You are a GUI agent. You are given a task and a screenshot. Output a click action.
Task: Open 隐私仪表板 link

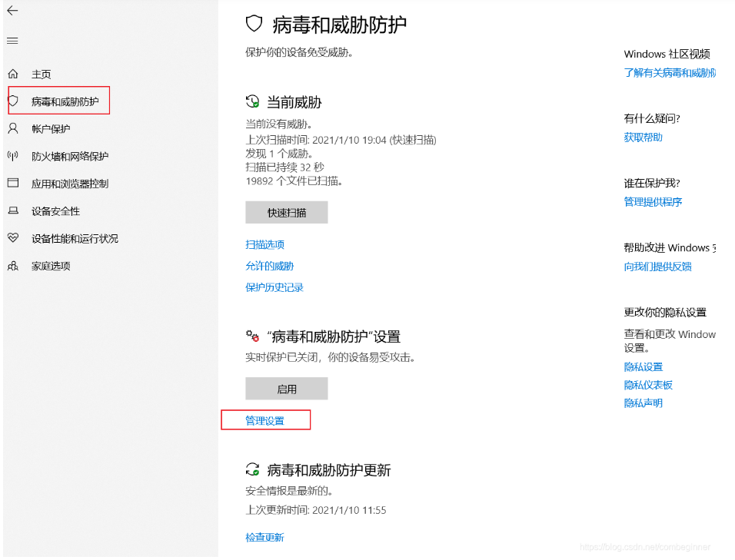(x=648, y=385)
